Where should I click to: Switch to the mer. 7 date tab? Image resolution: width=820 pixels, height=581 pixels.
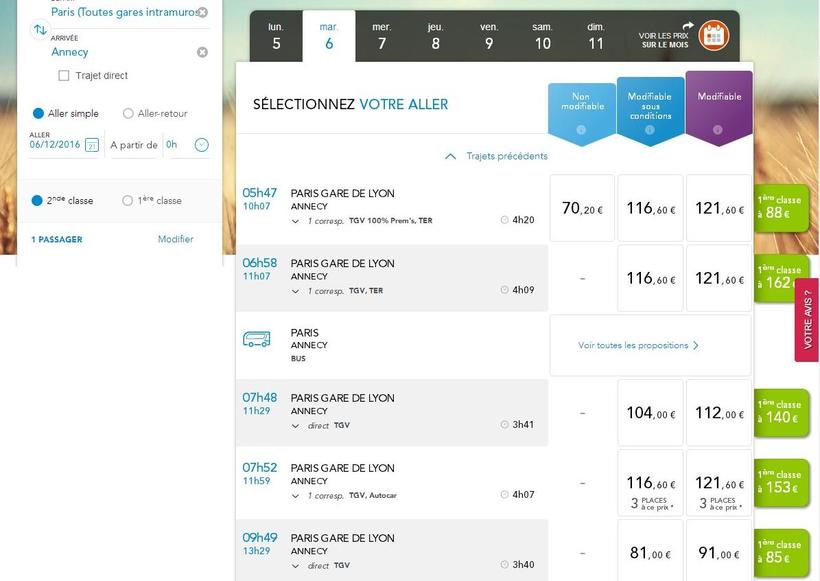(381, 36)
